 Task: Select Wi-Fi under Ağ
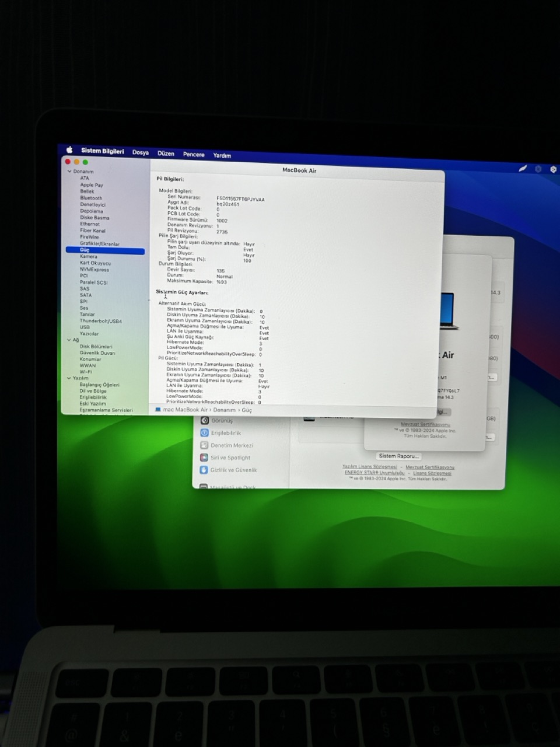86,372
